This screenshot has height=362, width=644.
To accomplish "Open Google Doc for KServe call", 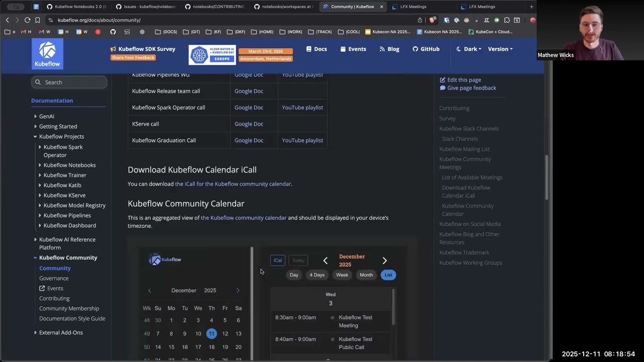I will coord(249,124).
